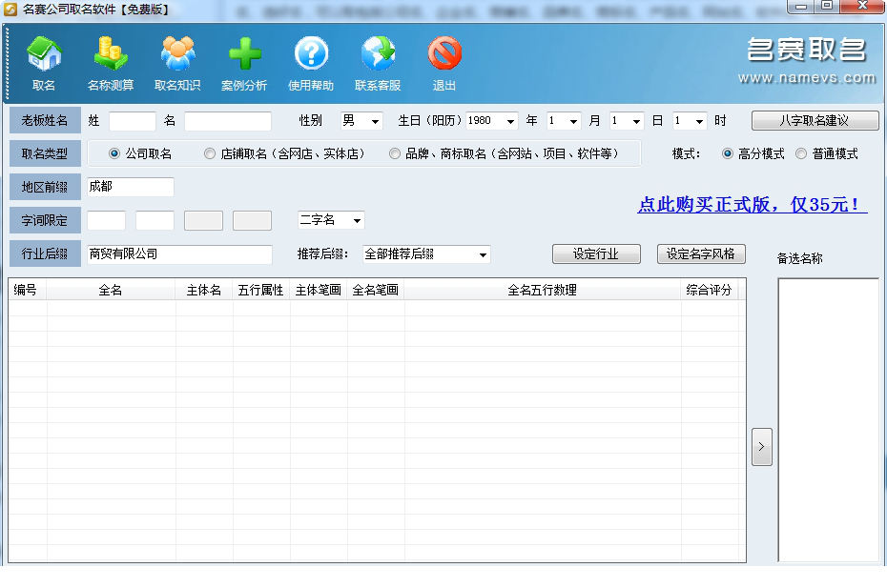Expand the panel with the right arrow button

[x=761, y=446]
